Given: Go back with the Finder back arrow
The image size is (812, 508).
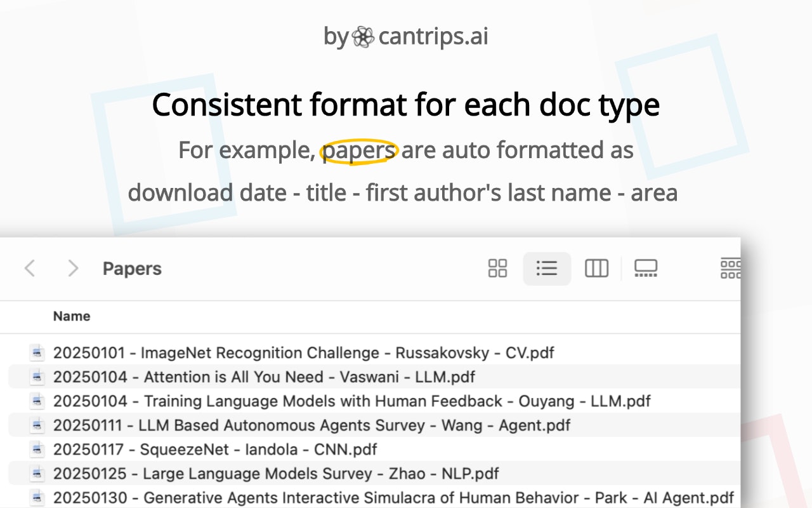Looking at the screenshot, I should 29,269.
